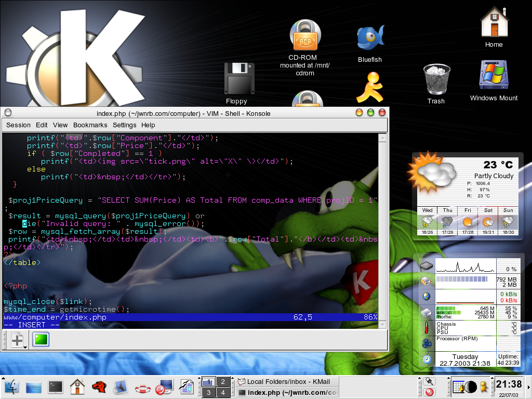The width and height of the screenshot is (532, 399).
Task: Click the memory usage bar in system monitor
Action: pyautogui.click(x=462, y=279)
